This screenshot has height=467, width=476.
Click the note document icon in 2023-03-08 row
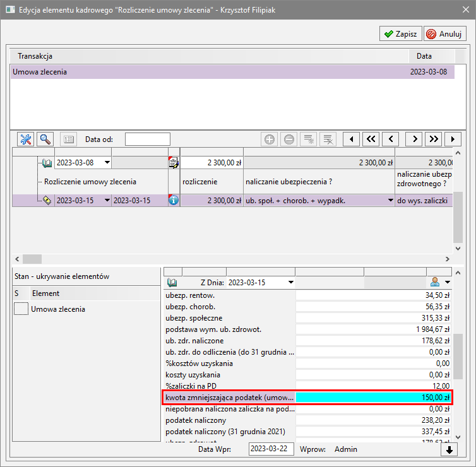pyautogui.click(x=174, y=163)
